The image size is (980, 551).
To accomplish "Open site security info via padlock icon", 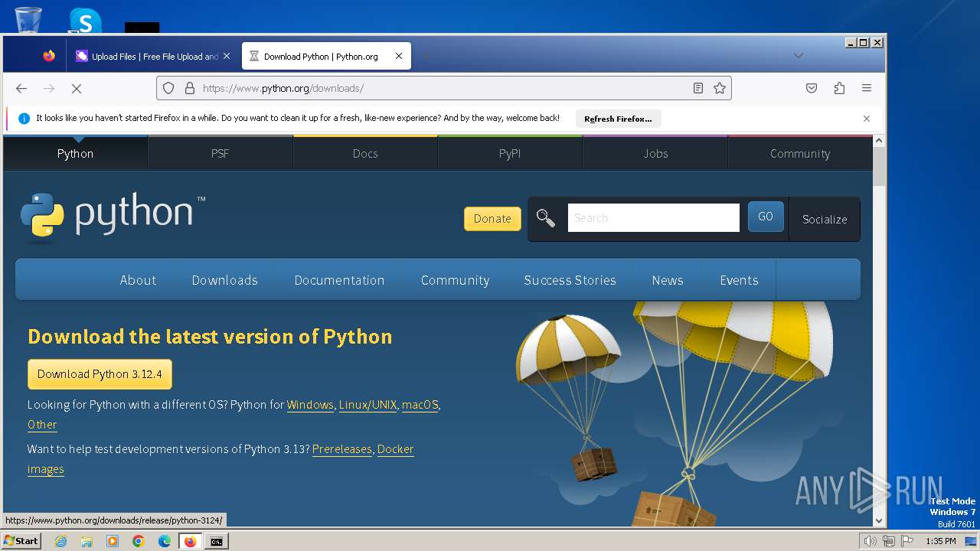I will coord(189,88).
